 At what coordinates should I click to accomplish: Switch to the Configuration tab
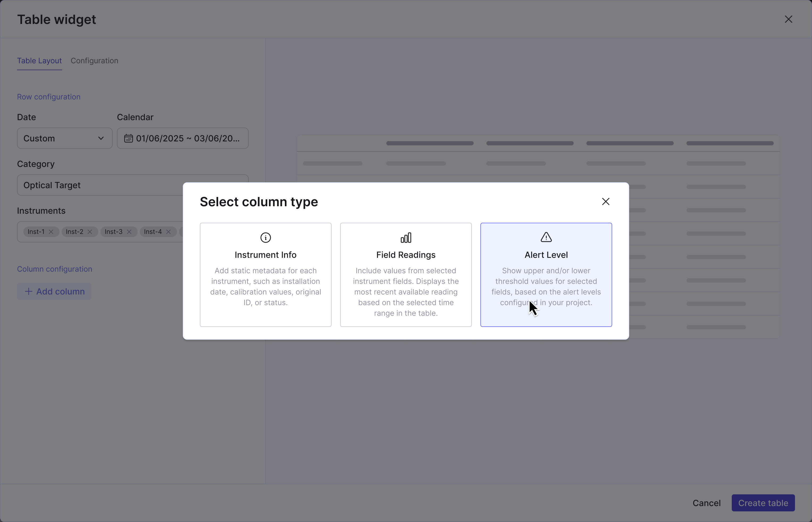pos(94,61)
